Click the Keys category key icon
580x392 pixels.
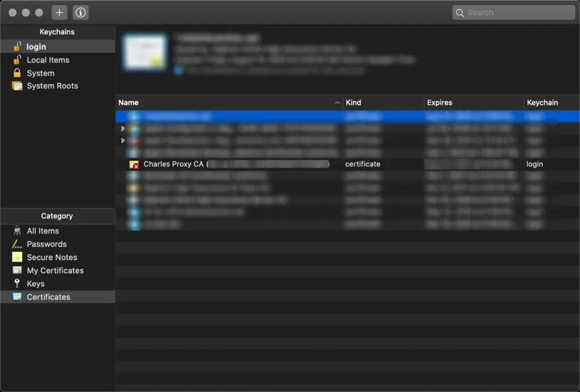[17, 283]
